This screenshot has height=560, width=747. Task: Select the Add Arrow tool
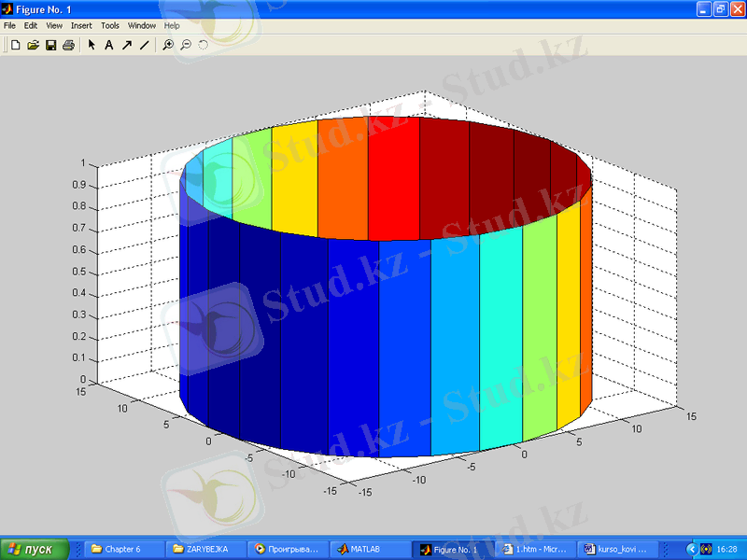pyautogui.click(x=126, y=45)
